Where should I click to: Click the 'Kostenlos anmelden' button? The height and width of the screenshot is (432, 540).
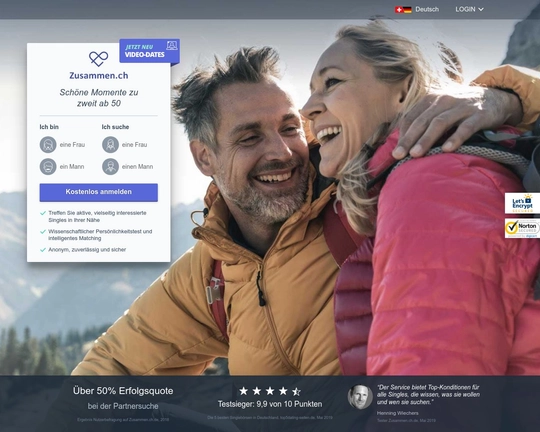click(x=99, y=192)
